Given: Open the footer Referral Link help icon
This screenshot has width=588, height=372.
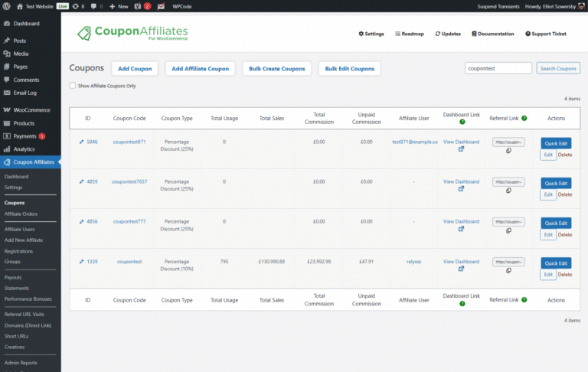Looking at the screenshot, I should click(524, 299).
